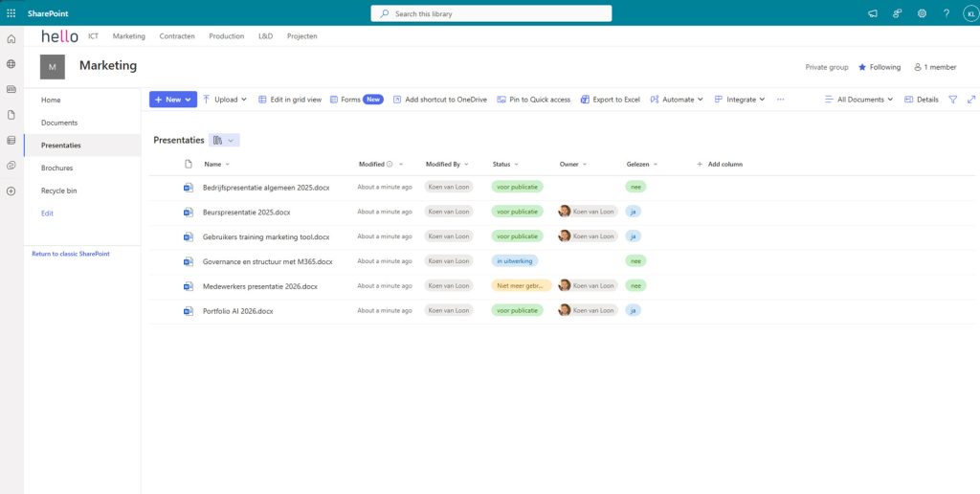Click Export to Excel
Viewport: 980px width, 494px height.
tap(610, 100)
